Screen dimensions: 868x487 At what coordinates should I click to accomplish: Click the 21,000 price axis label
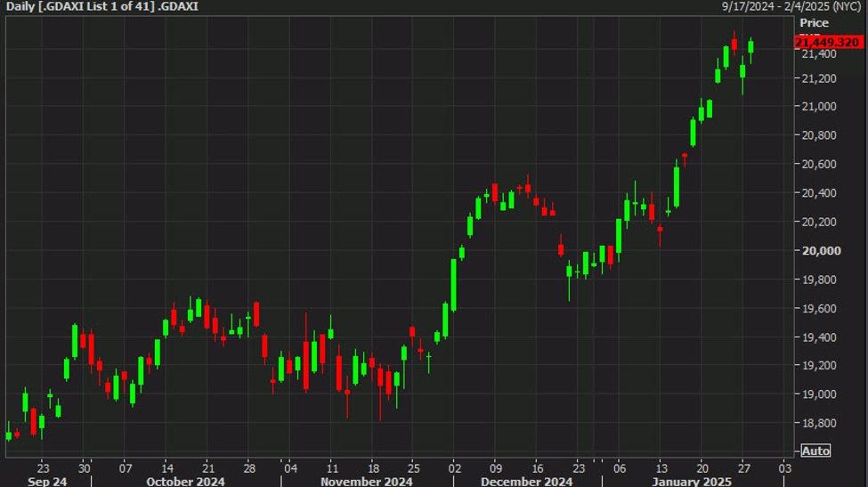(819, 106)
